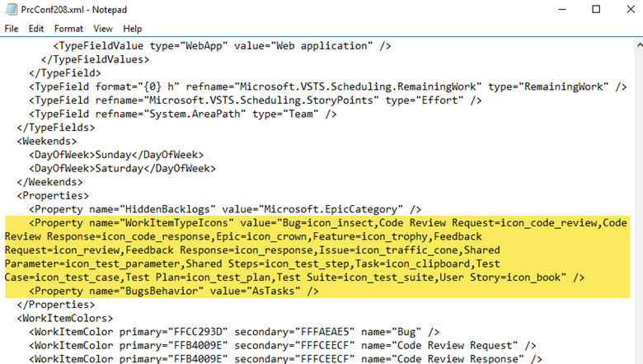Image resolution: width=643 pixels, height=364 pixels.
Task: Click the Notepad icon in title bar
Action: [12, 9]
